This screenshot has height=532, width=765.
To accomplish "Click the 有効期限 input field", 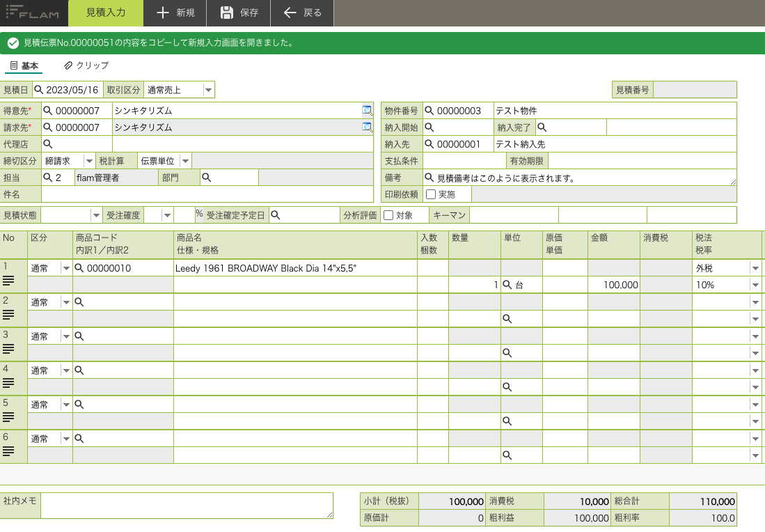I will click(642, 161).
